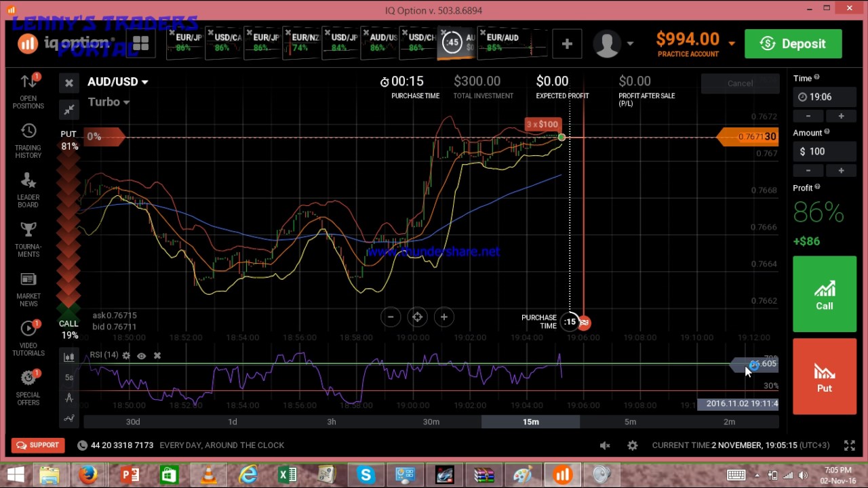Expand the AUD/USD asset dropdown
868x488 pixels.
[x=118, y=82]
